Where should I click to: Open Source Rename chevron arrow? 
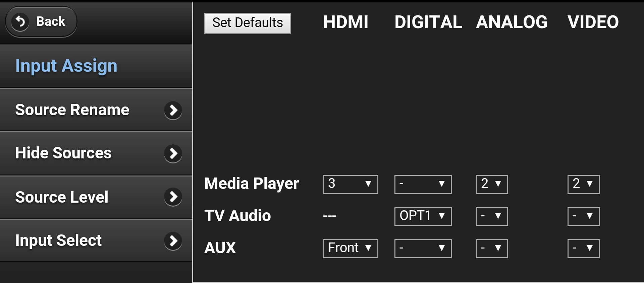173,110
